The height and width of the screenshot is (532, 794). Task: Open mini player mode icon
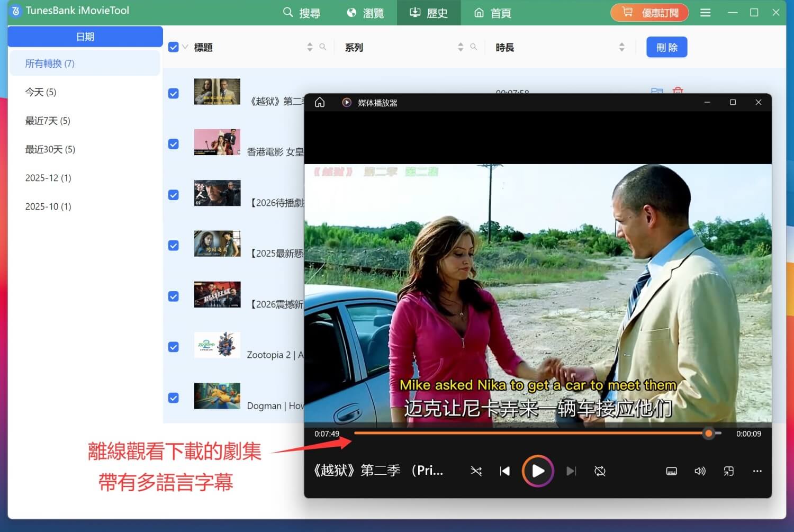click(728, 471)
